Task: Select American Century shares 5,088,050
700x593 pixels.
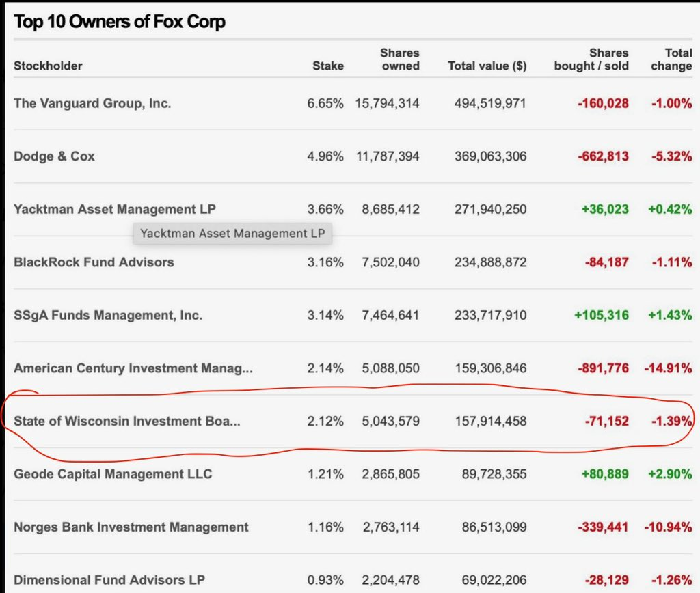Action: pyautogui.click(x=390, y=368)
